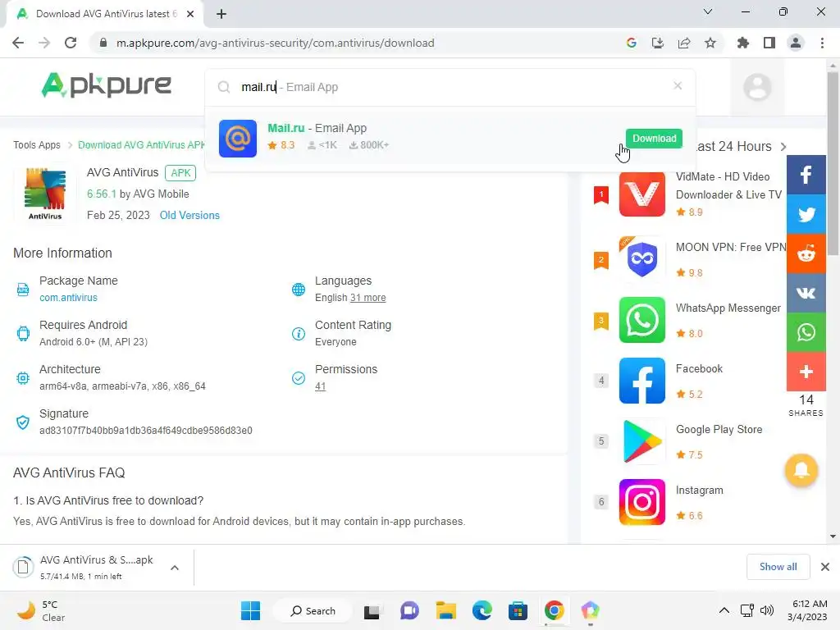Share on Reddit via sidebar icon
This screenshot has height=630, width=840.
[x=806, y=253]
